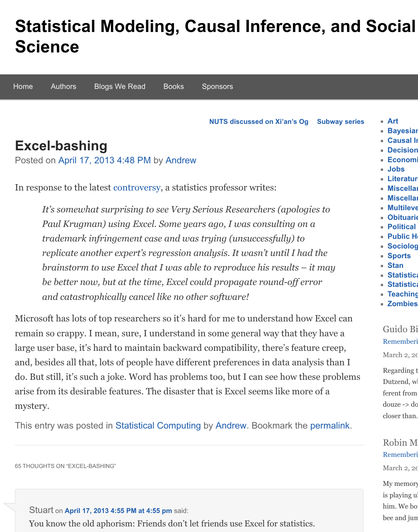
Task: Open the Zombies sidebar category
Action: pyautogui.click(x=402, y=304)
